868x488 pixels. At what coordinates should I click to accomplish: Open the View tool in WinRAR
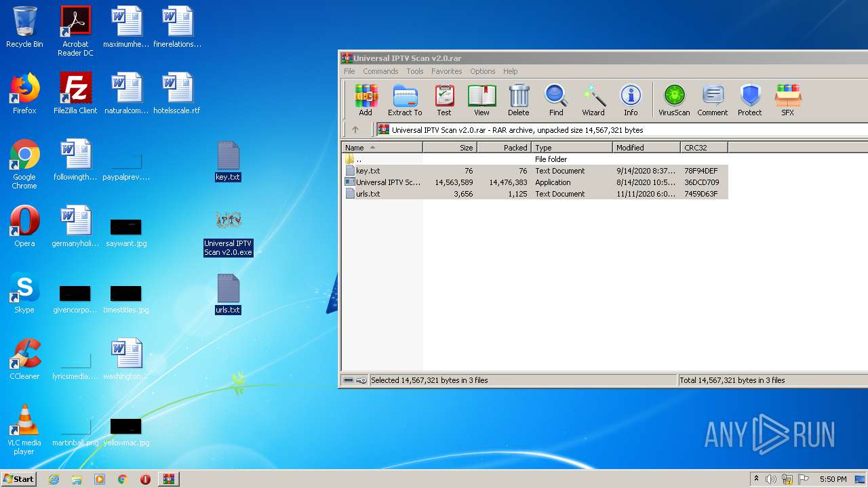click(482, 100)
